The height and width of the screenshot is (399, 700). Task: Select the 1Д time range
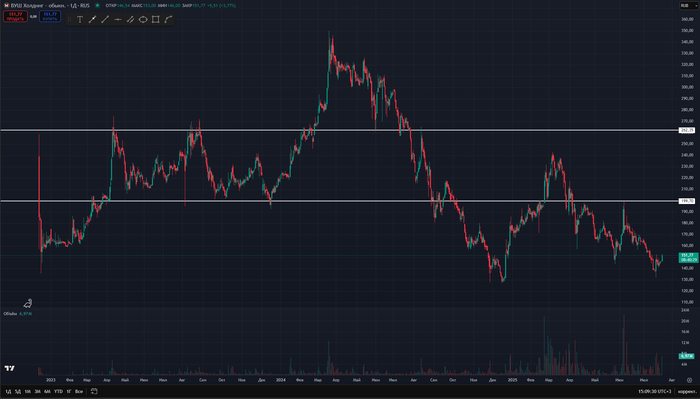click(x=8, y=391)
